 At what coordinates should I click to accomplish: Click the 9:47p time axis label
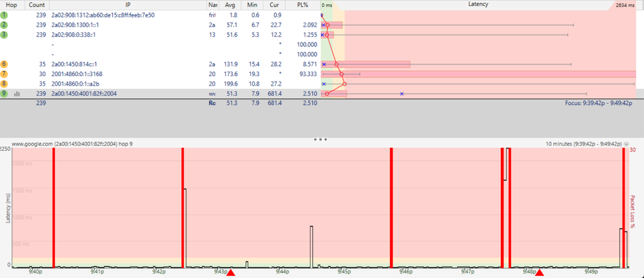467,272
